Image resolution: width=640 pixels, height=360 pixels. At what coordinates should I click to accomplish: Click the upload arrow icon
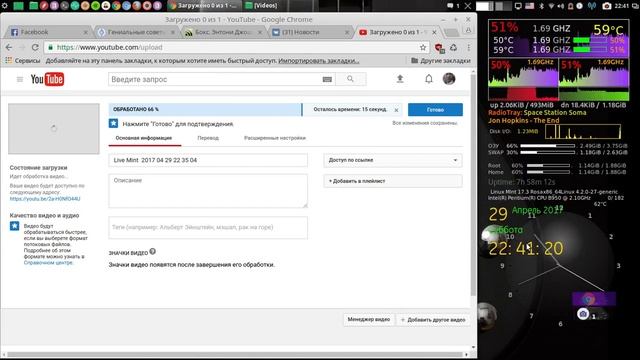pyautogui.click(x=400, y=79)
